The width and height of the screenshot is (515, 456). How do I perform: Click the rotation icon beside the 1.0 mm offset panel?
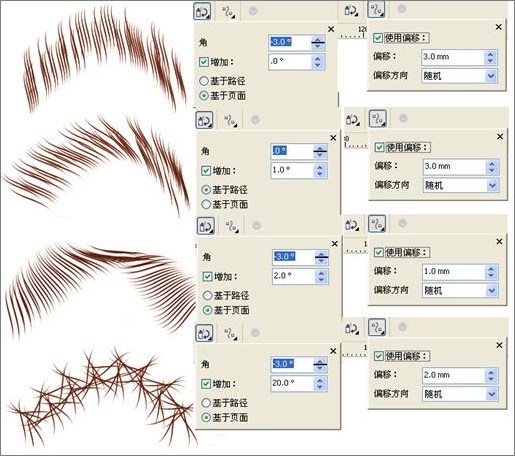(352, 225)
